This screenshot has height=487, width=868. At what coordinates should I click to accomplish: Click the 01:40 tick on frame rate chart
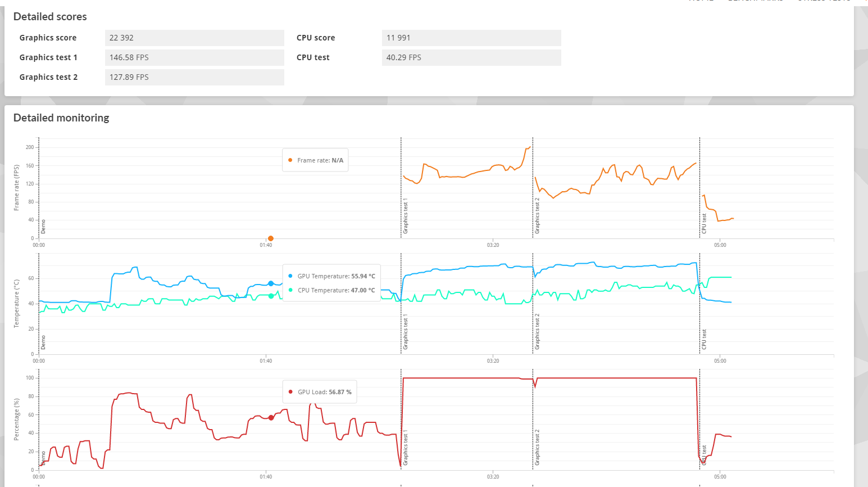[266, 245]
